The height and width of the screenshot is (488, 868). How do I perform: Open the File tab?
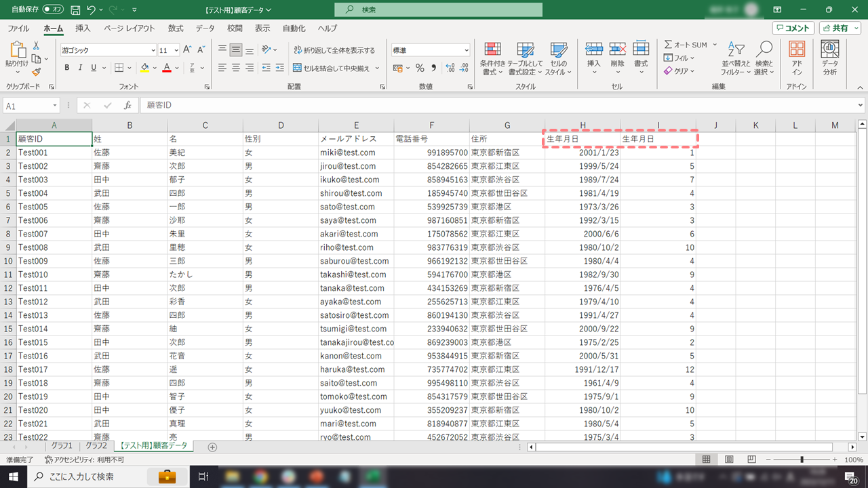(x=18, y=28)
